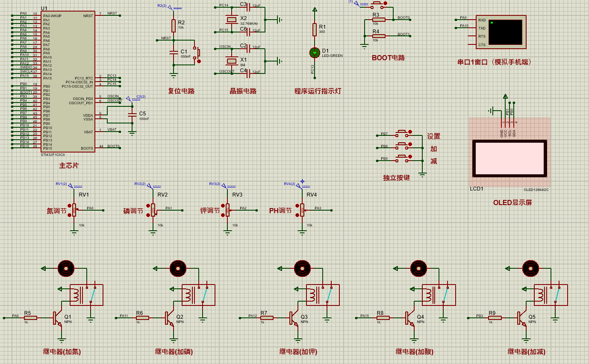Select transistor Q1 NPN symbol
This screenshot has width=589, height=364.
click(58, 318)
